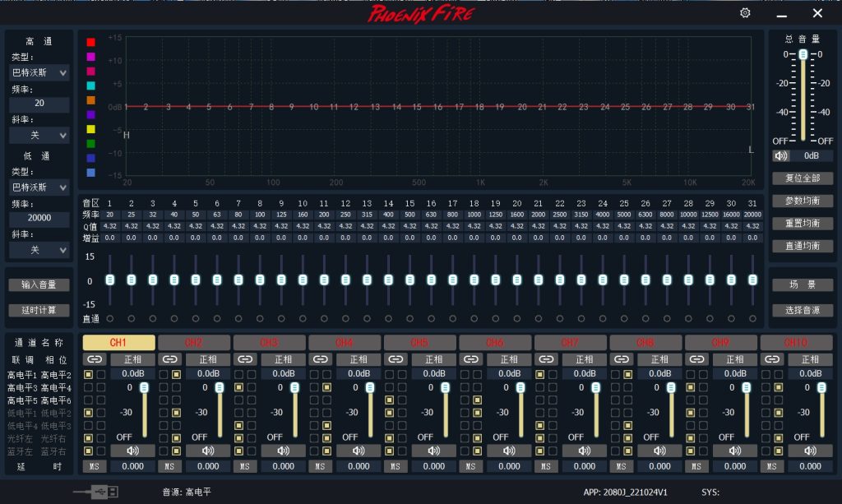Click the EQ band 10 gain slider handle
This screenshot has height=504, width=842.
coord(303,280)
